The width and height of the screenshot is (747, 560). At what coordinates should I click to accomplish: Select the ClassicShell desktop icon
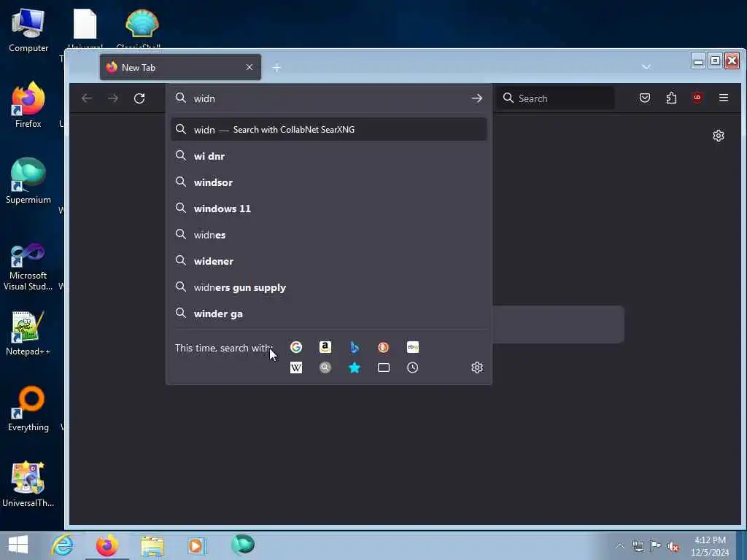(x=142, y=28)
